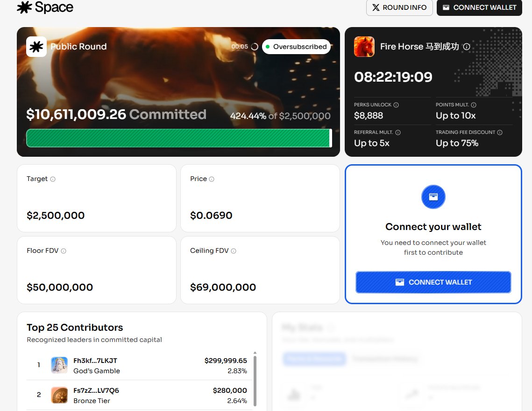Click the Fh3kf...7LKJT contributor avatar
This screenshot has height=411, width=532.
59,365
